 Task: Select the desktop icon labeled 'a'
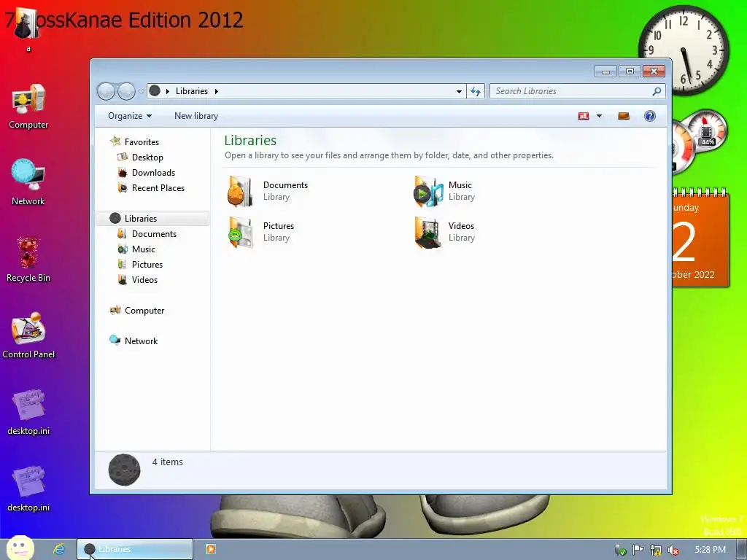28,31
